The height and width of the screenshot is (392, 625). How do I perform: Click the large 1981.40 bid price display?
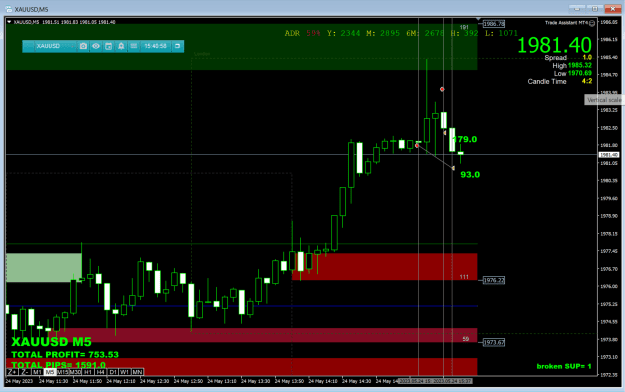pyautogui.click(x=554, y=45)
